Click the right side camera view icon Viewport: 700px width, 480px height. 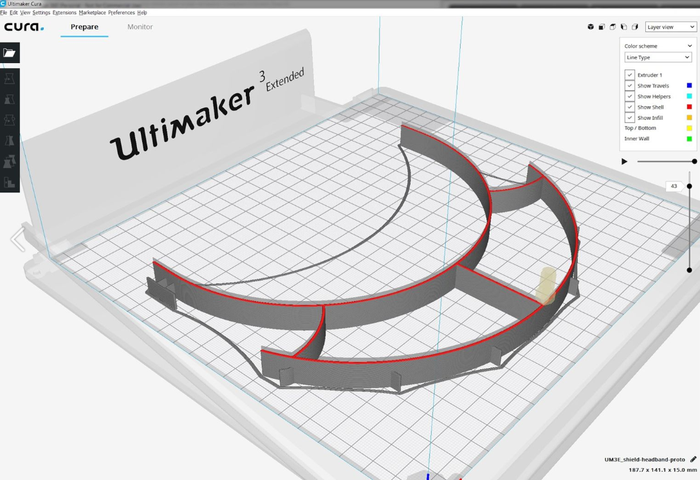[633, 27]
